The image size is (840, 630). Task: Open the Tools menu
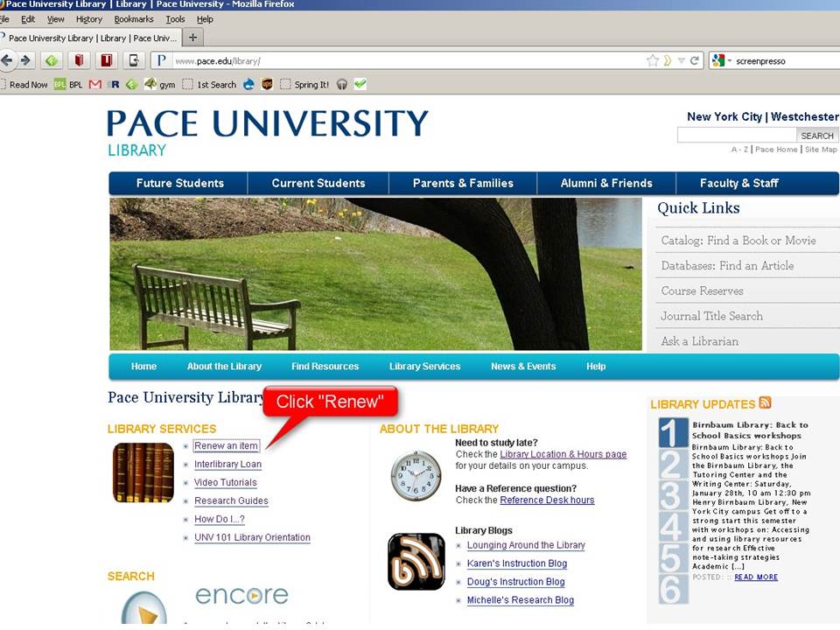175,19
